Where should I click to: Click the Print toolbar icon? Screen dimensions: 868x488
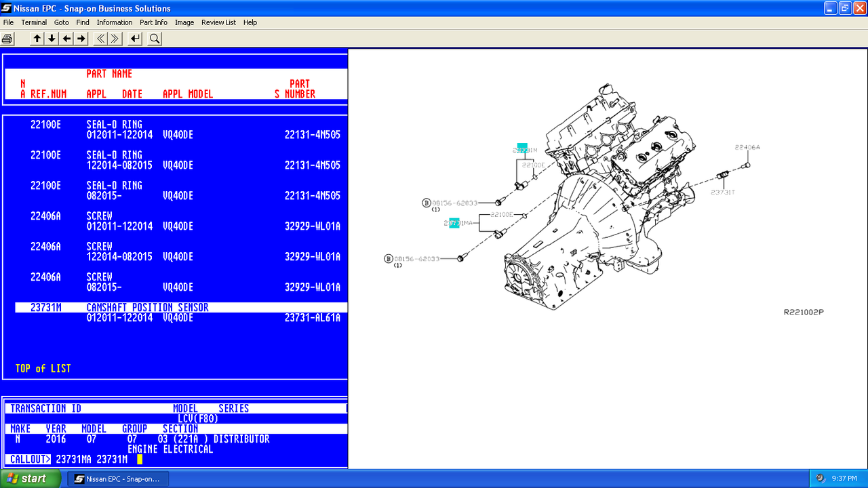point(7,39)
